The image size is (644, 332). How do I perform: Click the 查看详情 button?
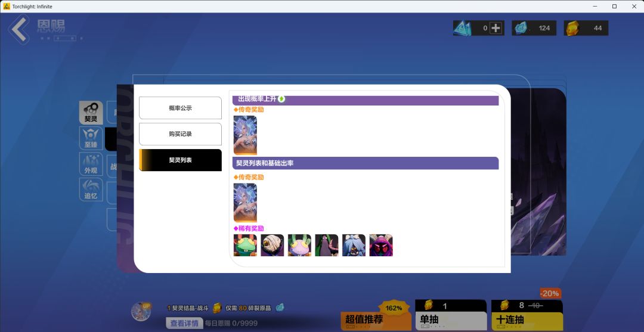tap(184, 323)
